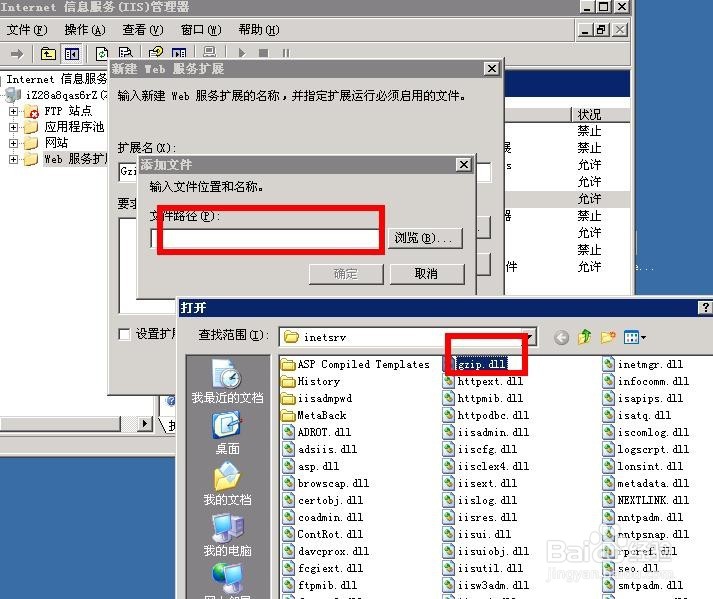This screenshot has width=713, height=599.
Task: Expand the FTP 站点 tree node
Action: (x=14, y=111)
